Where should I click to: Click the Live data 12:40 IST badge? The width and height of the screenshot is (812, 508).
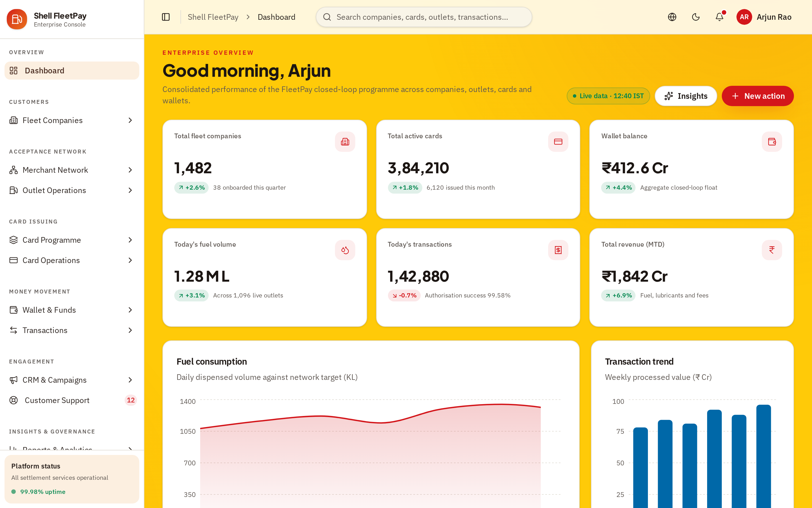[x=608, y=96]
